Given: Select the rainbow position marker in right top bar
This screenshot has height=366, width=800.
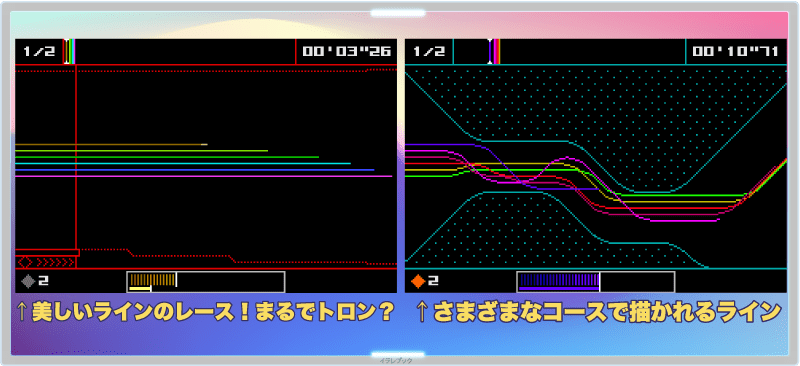Looking at the screenshot, I should click(x=494, y=52).
